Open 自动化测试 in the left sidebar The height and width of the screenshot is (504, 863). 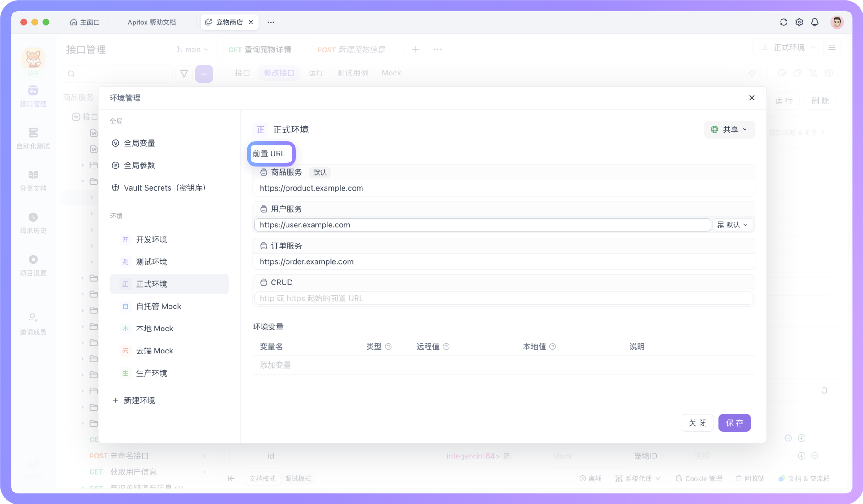pyautogui.click(x=33, y=139)
